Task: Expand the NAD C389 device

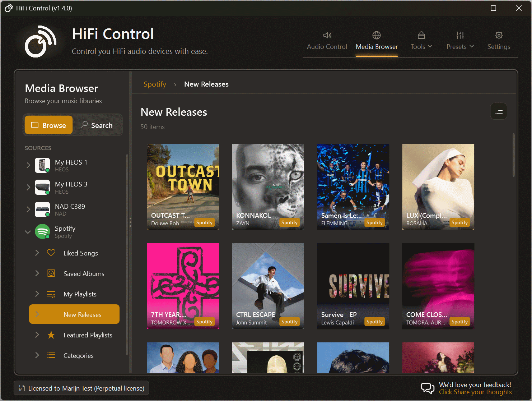Action: pyautogui.click(x=28, y=209)
